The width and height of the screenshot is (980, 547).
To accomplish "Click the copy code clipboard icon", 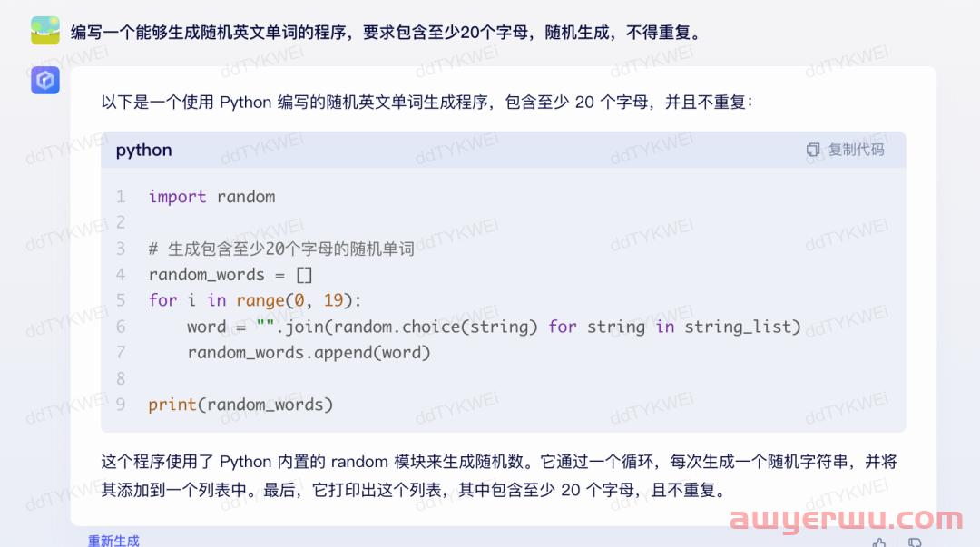I will (x=812, y=150).
